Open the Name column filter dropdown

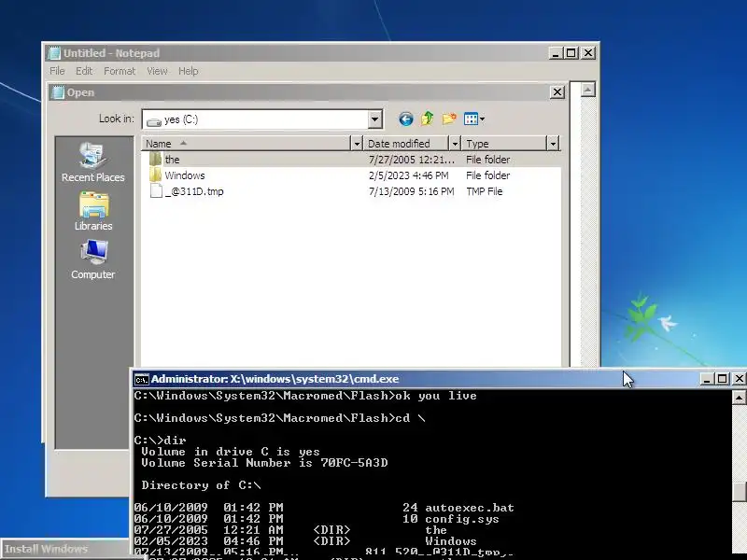click(x=357, y=144)
